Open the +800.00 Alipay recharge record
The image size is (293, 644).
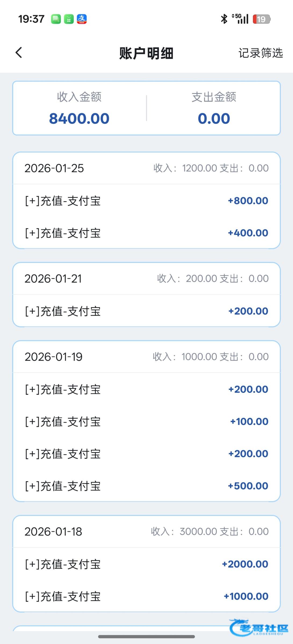click(146, 201)
